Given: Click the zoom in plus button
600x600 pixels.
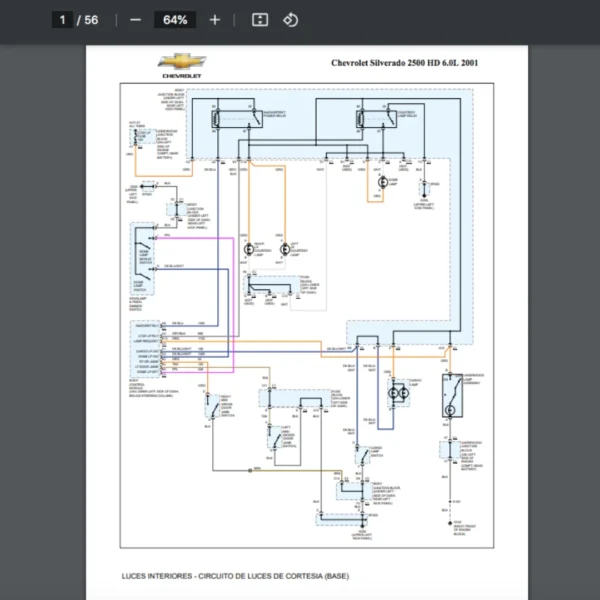Looking at the screenshot, I should (x=214, y=20).
